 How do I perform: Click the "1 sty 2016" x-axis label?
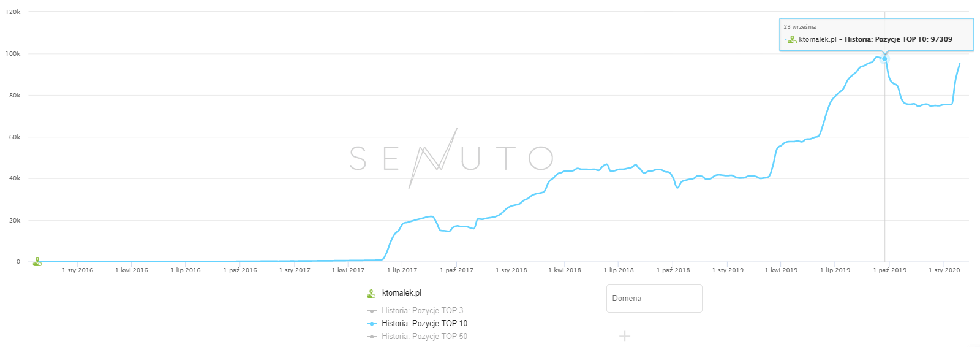78,270
